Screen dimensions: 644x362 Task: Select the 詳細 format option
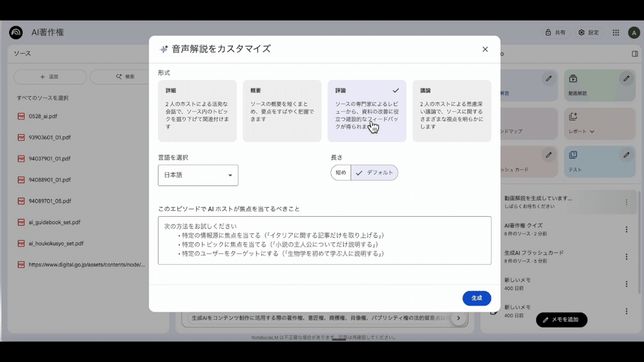(197, 111)
